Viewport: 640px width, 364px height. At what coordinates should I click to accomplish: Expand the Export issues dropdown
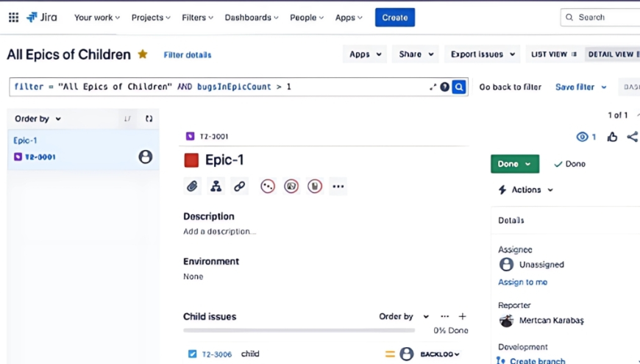coord(482,54)
